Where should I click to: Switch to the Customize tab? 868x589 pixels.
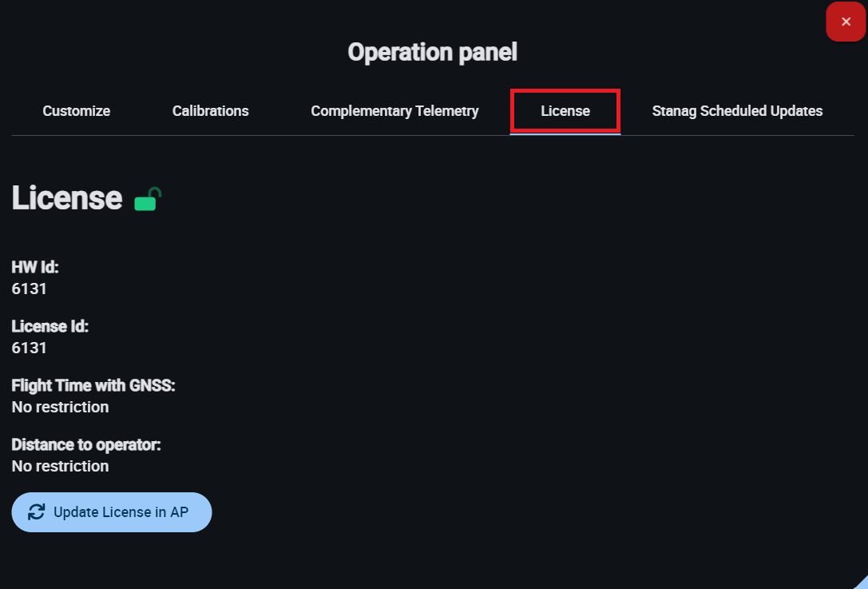[77, 111]
